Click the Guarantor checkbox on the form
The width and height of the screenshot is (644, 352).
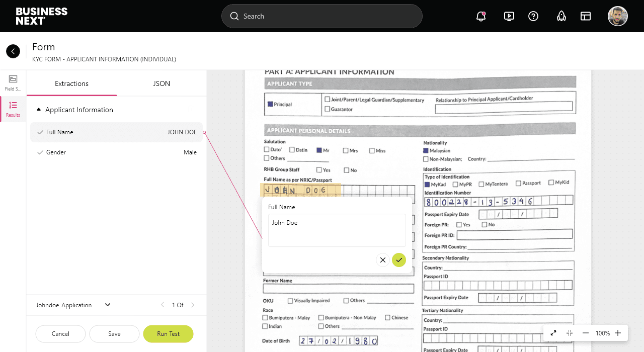click(328, 109)
